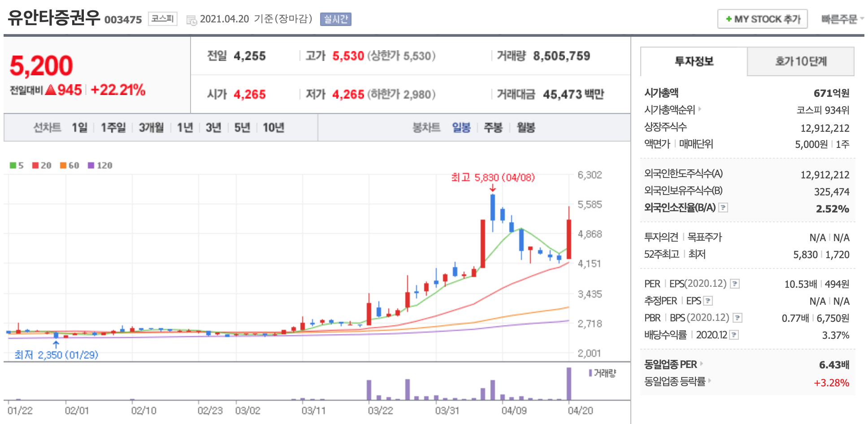Screen dimensions: 868x424
Task: Select the 1년 line chart period
Action: tap(185, 128)
